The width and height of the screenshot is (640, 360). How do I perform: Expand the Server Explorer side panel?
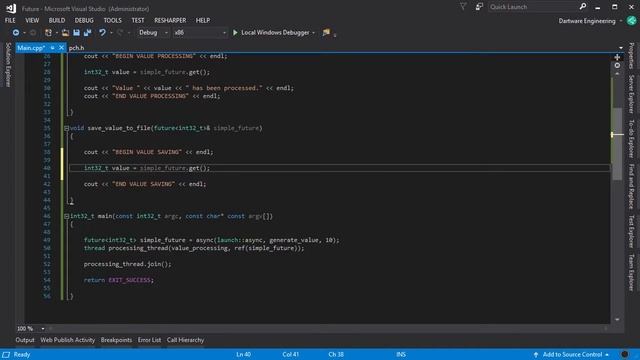click(x=631, y=94)
